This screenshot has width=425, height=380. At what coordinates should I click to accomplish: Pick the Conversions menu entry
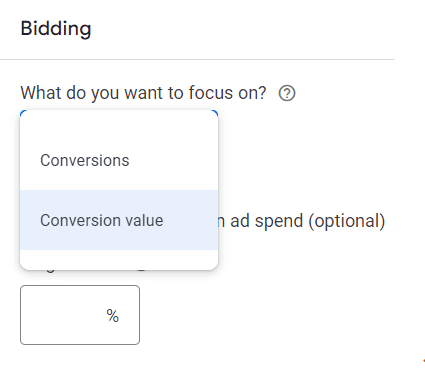tap(119, 160)
